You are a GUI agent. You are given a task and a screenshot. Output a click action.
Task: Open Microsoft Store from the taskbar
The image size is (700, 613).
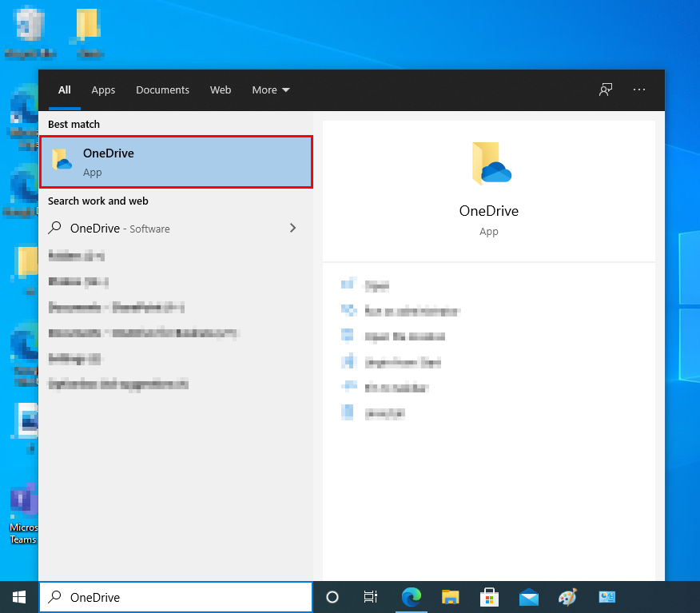click(x=489, y=597)
